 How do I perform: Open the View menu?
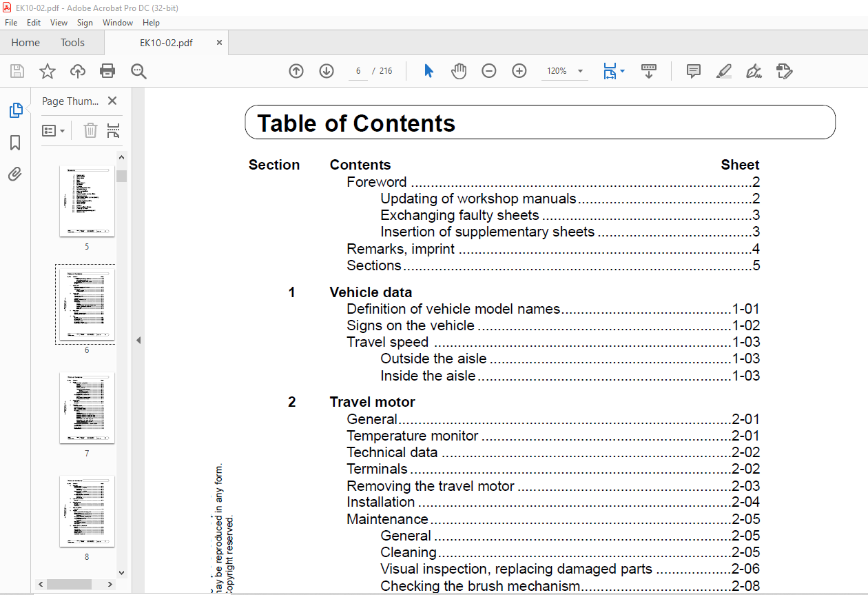[x=59, y=23]
